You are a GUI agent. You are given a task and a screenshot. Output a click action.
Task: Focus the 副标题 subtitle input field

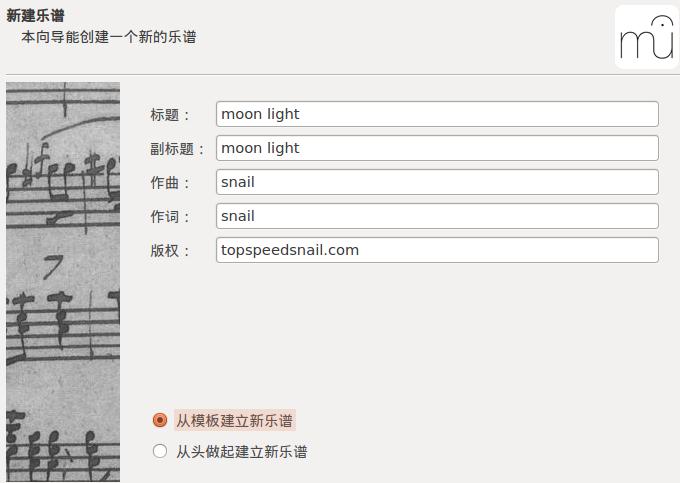437,148
